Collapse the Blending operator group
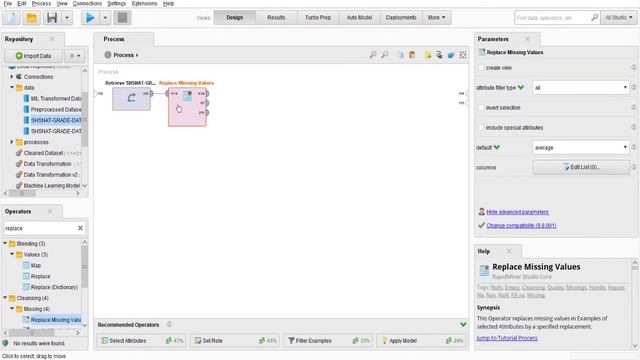 pyautogui.click(x=5, y=243)
